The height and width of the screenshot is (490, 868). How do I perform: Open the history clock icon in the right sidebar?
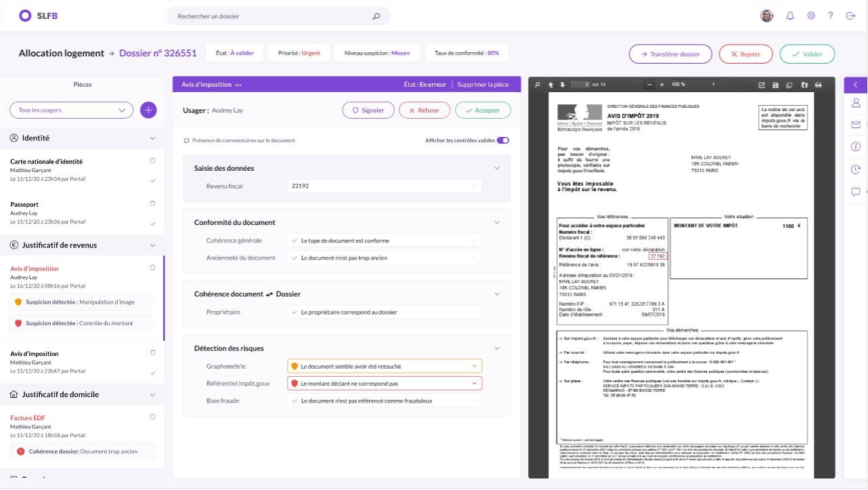(856, 169)
